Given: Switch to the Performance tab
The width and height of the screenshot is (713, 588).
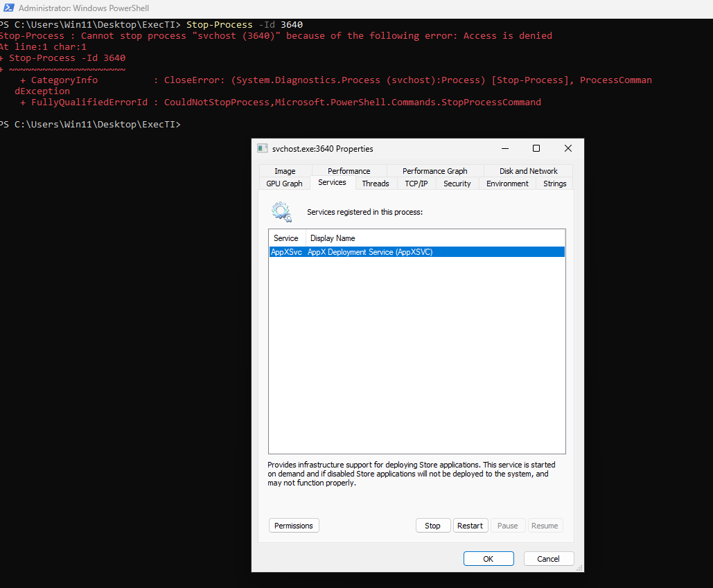Looking at the screenshot, I should coord(349,171).
